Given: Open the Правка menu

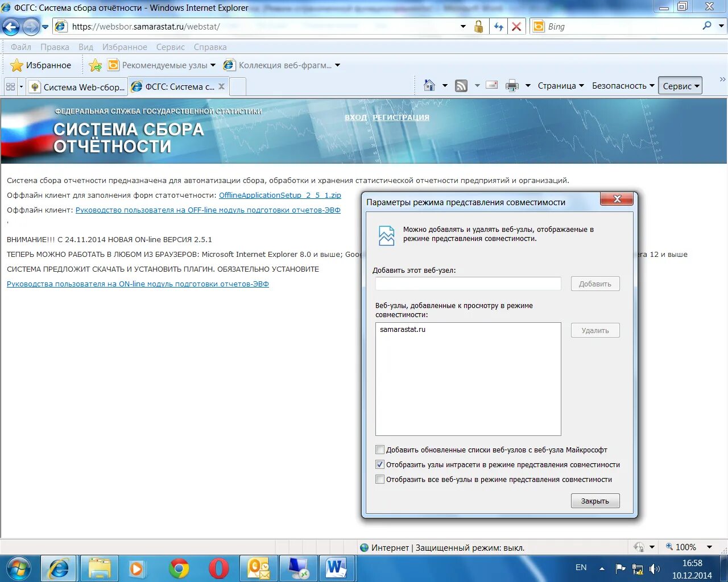Looking at the screenshot, I should click(x=55, y=47).
